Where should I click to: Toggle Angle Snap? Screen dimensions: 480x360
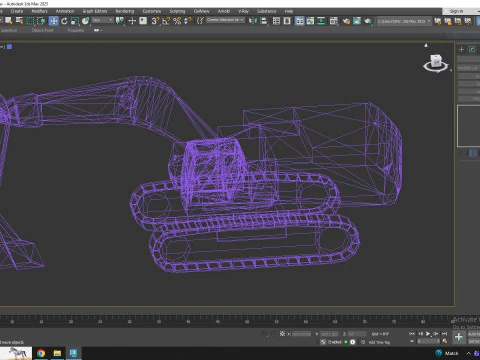(x=166, y=21)
